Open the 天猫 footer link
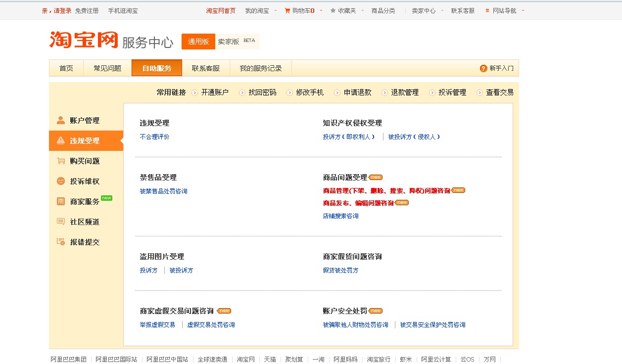 pos(270,360)
